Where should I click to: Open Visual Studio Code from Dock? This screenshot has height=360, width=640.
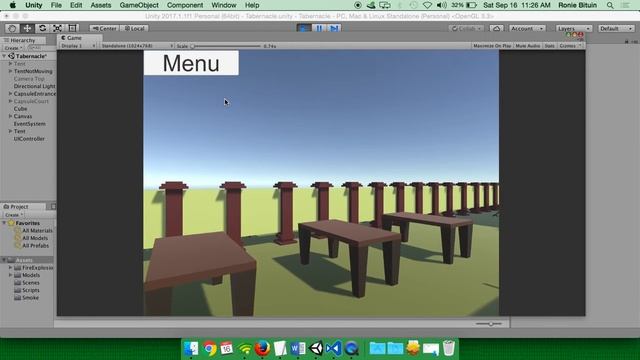click(x=333, y=349)
